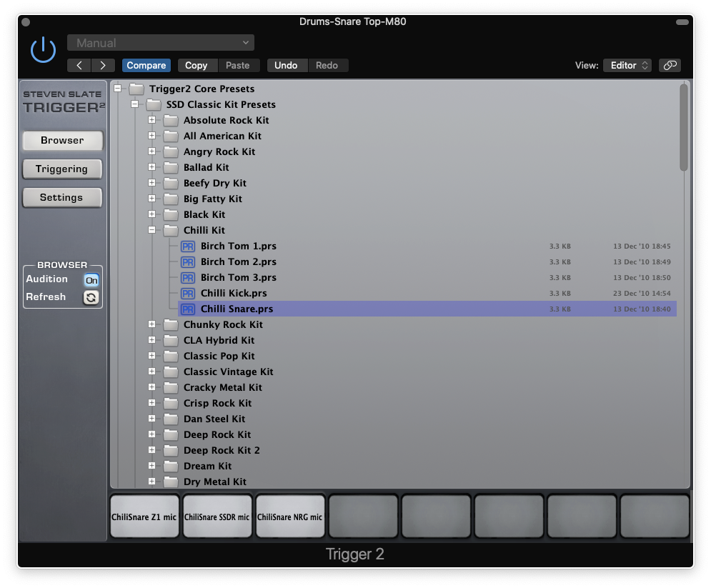Viewport: 711px width, 588px height.
Task: Switch to the Triggering panel
Action: click(62, 169)
